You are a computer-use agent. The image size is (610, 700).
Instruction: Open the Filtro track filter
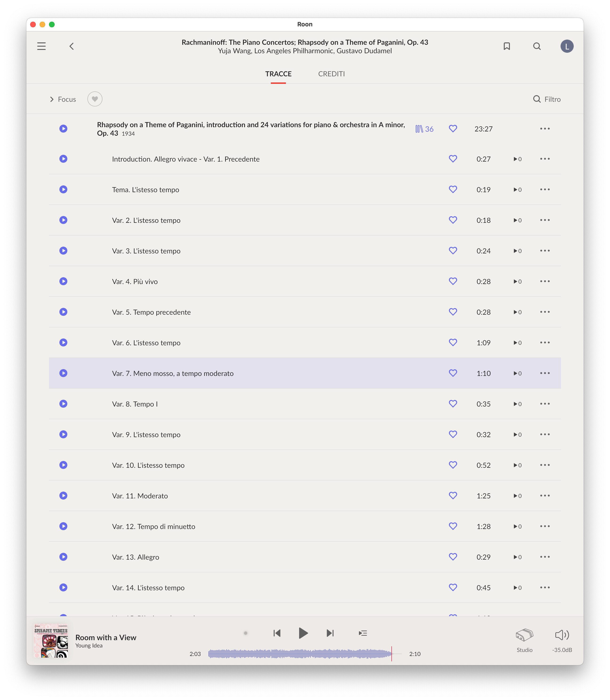click(547, 99)
